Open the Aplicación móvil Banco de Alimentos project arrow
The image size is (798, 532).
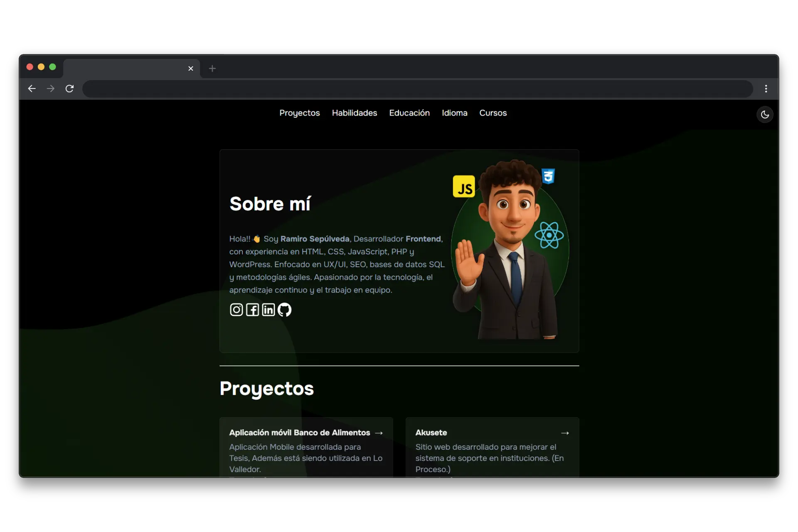tap(379, 433)
